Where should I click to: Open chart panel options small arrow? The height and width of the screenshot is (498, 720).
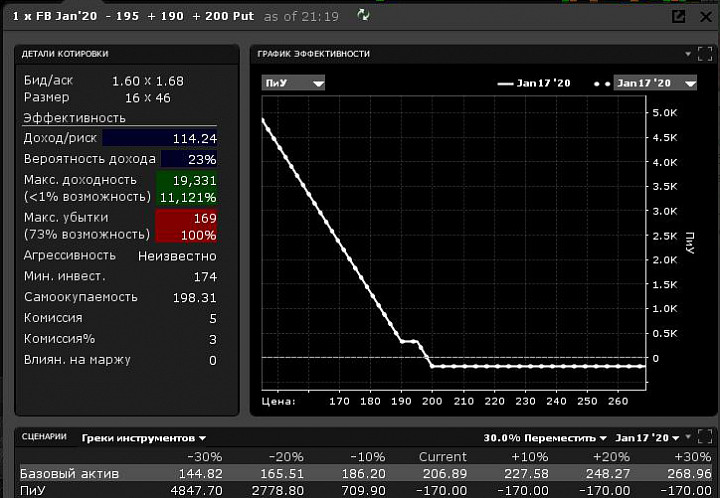(x=688, y=54)
